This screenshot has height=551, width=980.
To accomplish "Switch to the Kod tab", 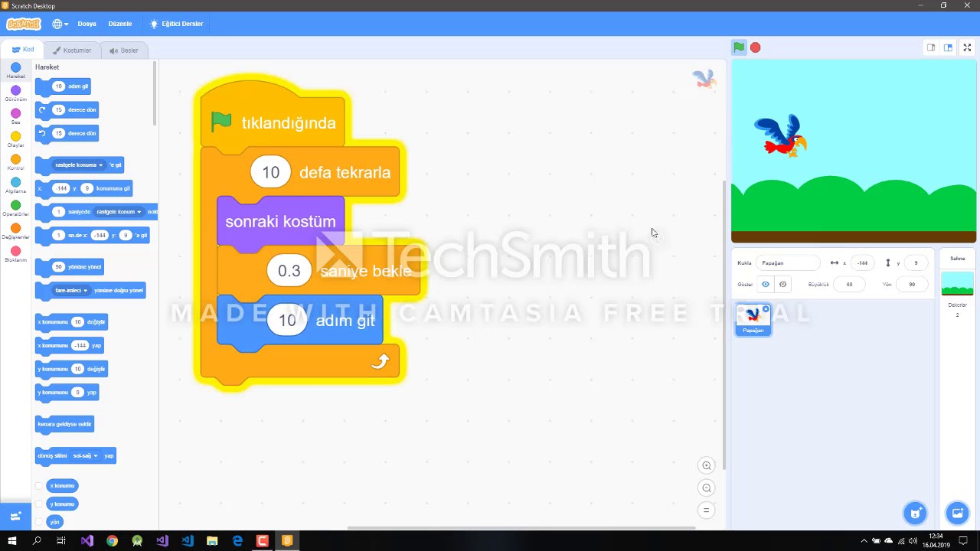I will click(23, 50).
